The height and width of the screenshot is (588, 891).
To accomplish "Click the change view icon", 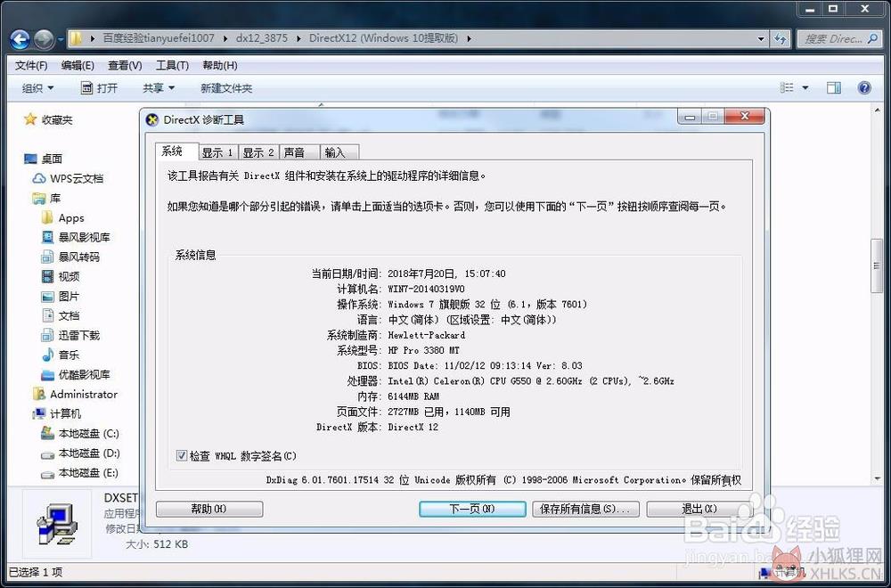I will 787,87.
